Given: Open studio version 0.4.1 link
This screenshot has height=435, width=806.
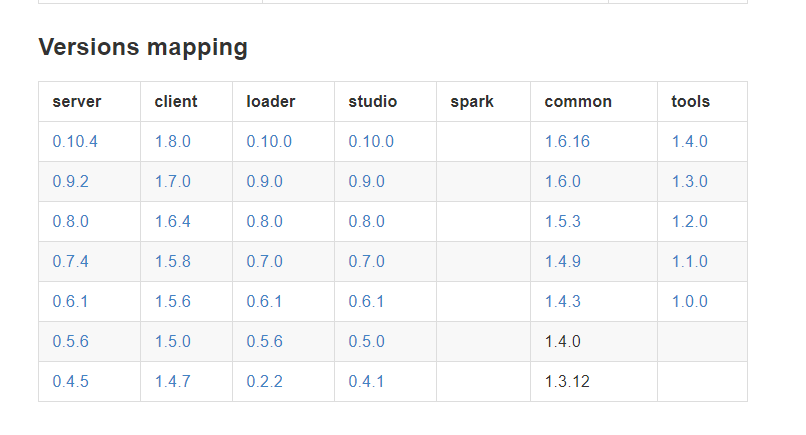Looking at the screenshot, I should click(x=367, y=382).
